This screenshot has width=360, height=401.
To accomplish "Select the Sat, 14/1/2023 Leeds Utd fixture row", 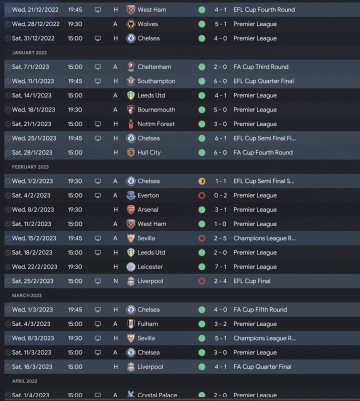I will point(182,95).
